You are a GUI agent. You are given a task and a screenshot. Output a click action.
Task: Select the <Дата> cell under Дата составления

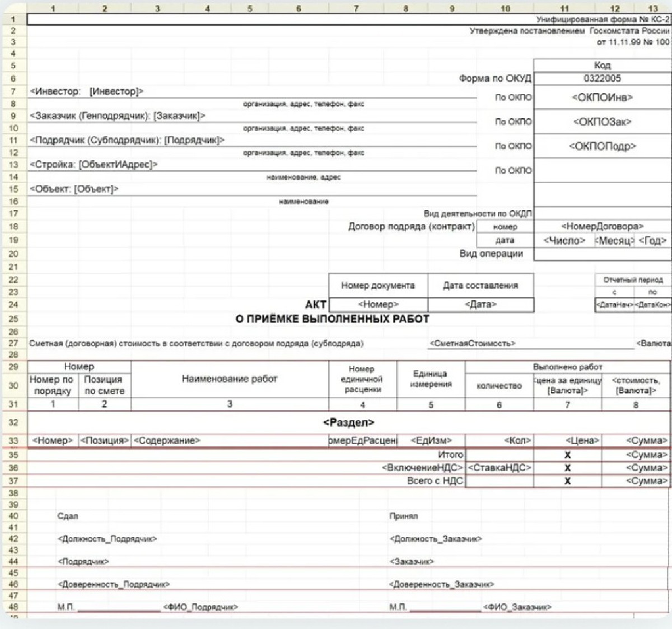pyautogui.click(x=480, y=305)
